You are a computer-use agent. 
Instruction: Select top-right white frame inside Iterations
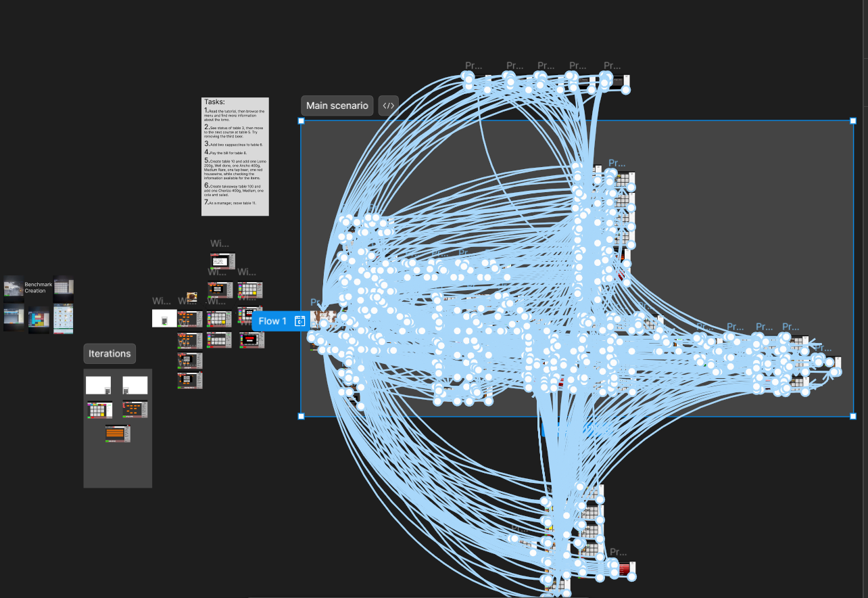pos(135,386)
